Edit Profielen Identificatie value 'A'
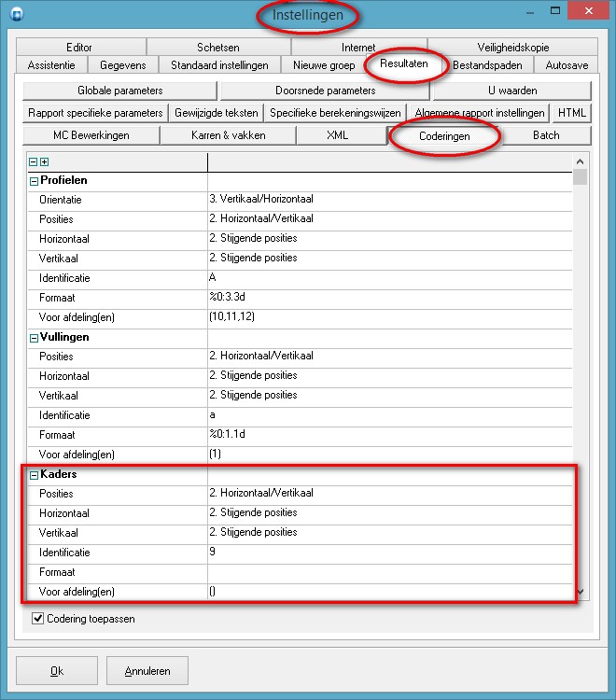Image resolution: width=616 pixels, height=700 pixels. [390, 278]
